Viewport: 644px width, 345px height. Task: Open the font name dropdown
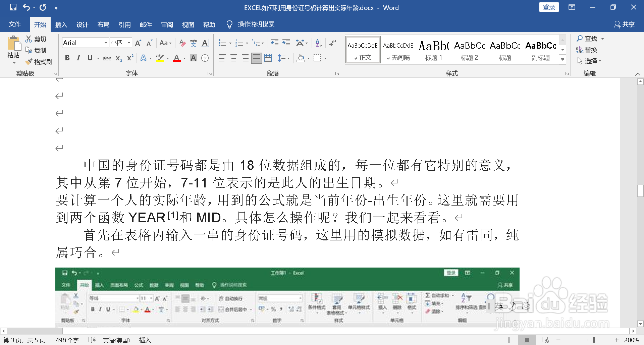(105, 43)
